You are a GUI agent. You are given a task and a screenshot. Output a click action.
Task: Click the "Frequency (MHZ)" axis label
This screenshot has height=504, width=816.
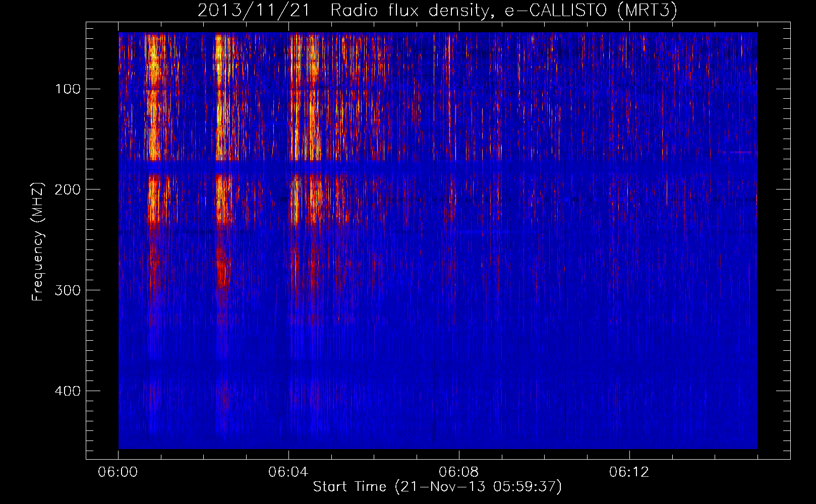(38, 241)
